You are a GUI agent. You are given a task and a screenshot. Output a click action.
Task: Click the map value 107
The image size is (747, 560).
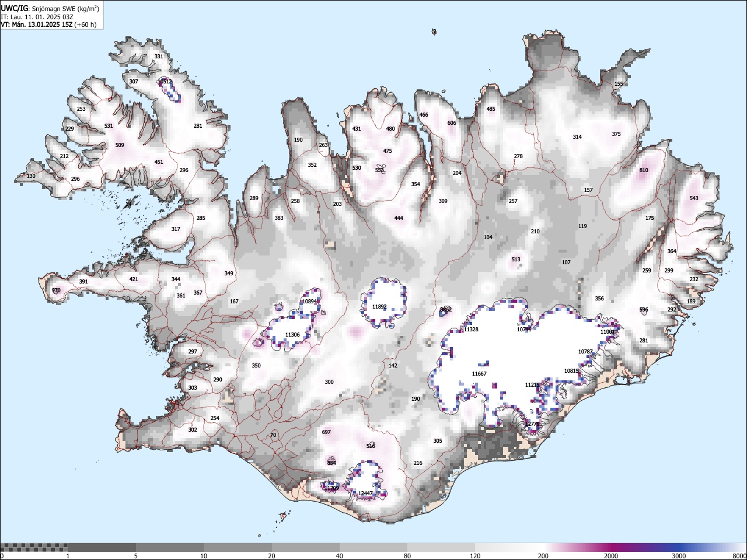click(566, 262)
